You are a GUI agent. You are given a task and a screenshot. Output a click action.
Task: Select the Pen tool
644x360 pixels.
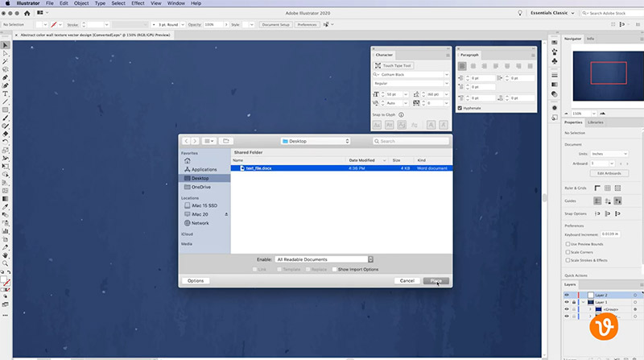pyautogui.click(x=6, y=77)
